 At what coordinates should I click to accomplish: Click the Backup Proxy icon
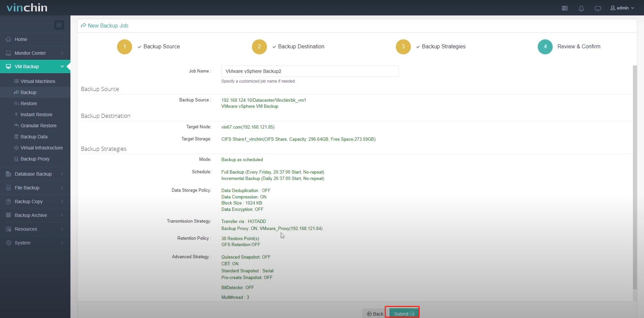coord(16,159)
